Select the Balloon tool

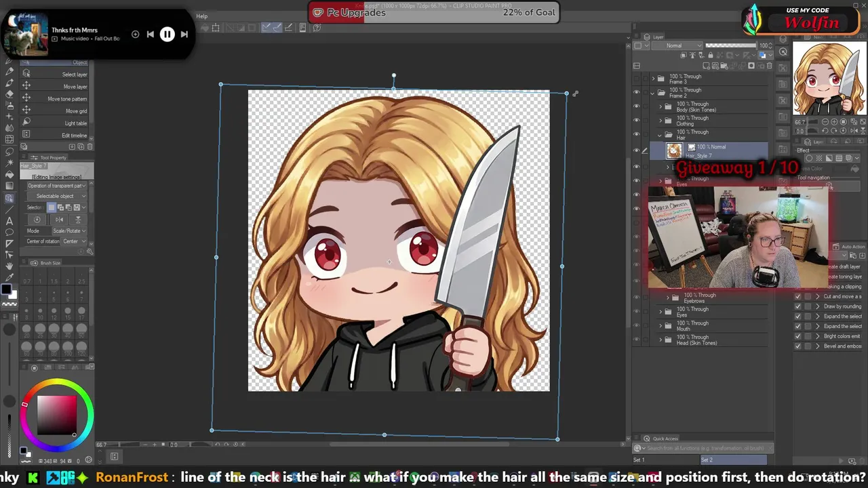click(x=9, y=232)
